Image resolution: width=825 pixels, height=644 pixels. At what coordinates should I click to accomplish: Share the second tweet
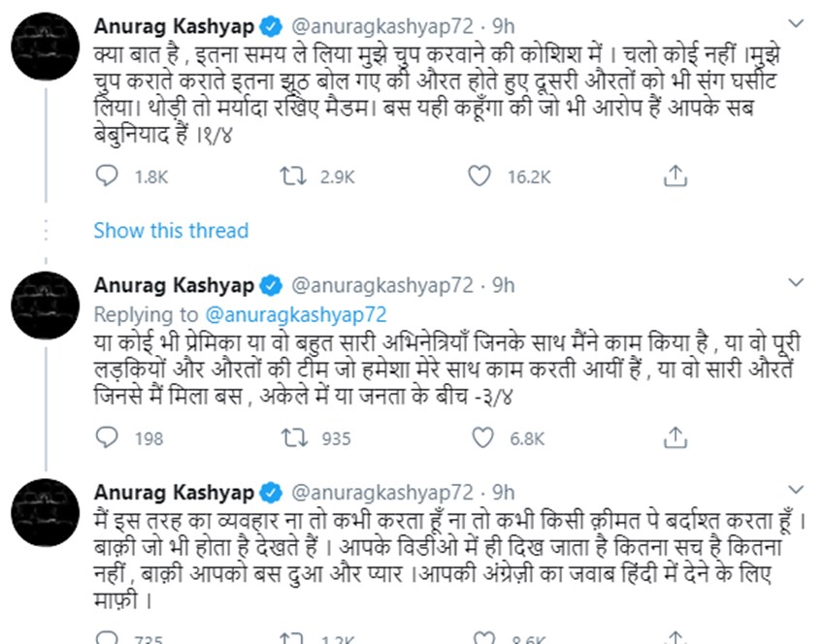[x=676, y=439]
